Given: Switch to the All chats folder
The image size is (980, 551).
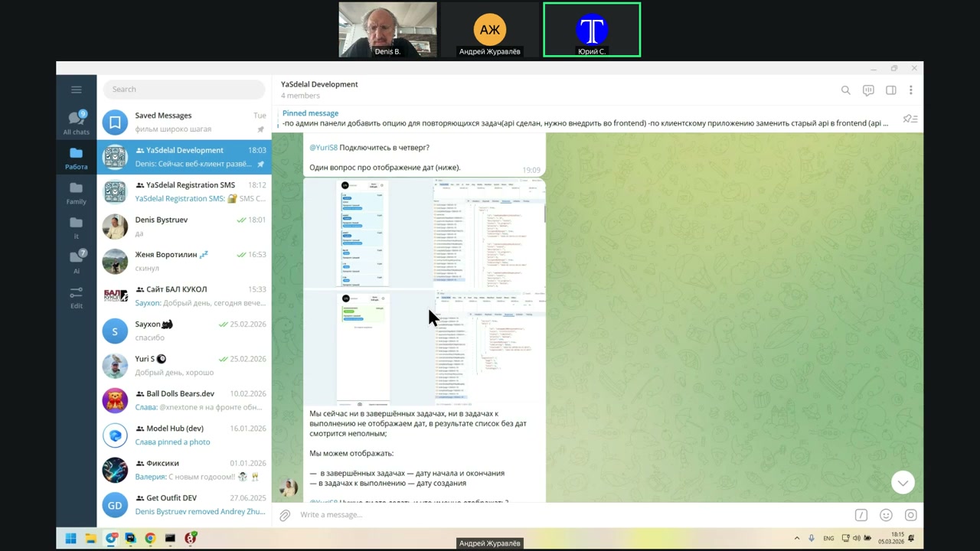Looking at the screenshot, I should click(76, 122).
